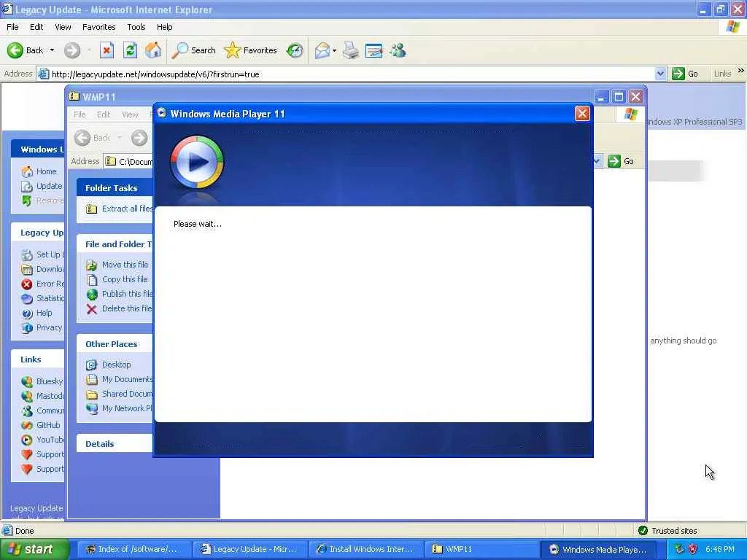The height and width of the screenshot is (560, 747).
Task: Open File menu in WMP11 folder window
Action: (80, 114)
